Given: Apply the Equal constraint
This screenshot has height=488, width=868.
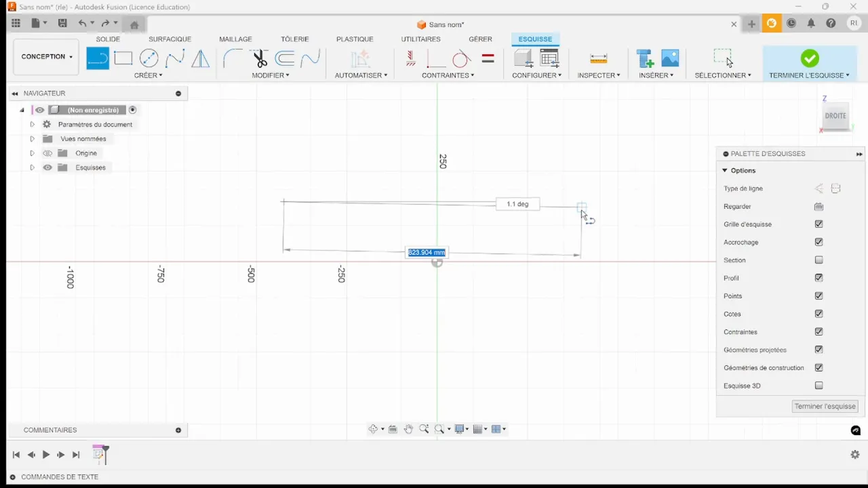Looking at the screenshot, I should (x=488, y=59).
